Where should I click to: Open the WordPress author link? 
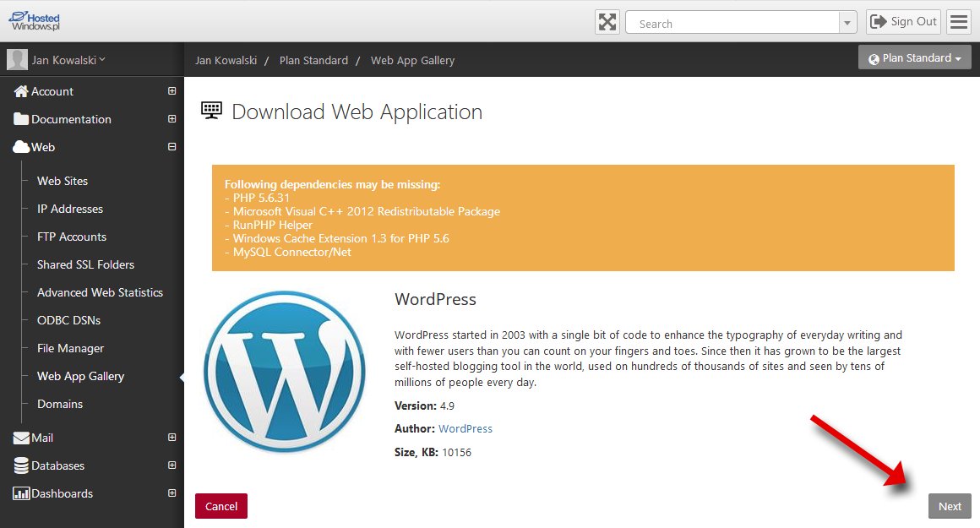point(465,428)
